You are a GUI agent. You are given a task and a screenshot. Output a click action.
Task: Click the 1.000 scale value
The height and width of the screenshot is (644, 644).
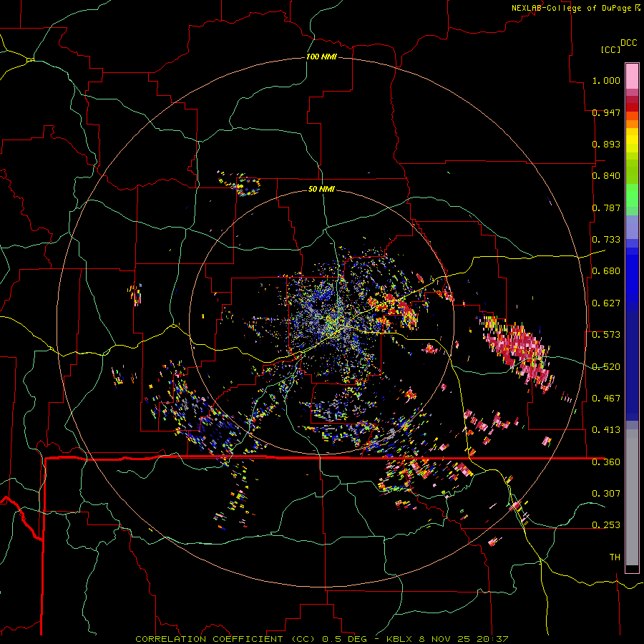pos(606,80)
